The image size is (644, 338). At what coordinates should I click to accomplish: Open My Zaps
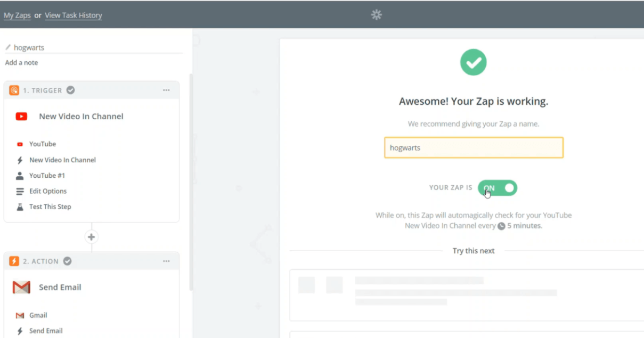(x=17, y=15)
